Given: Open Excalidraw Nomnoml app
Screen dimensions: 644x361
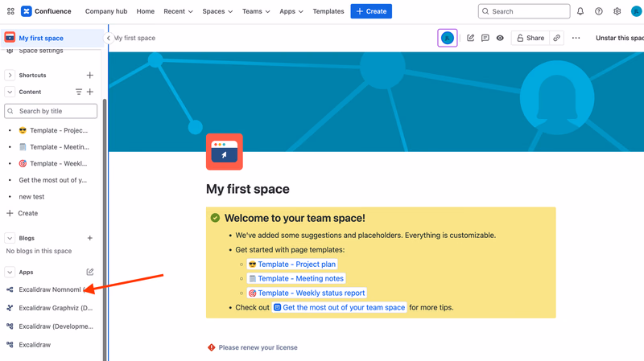Looking at the screenshot, I should click(x=49, y=289).
